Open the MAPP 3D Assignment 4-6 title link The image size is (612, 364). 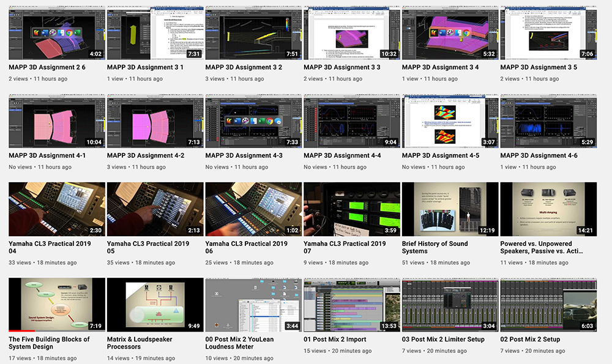click(539, 155)
